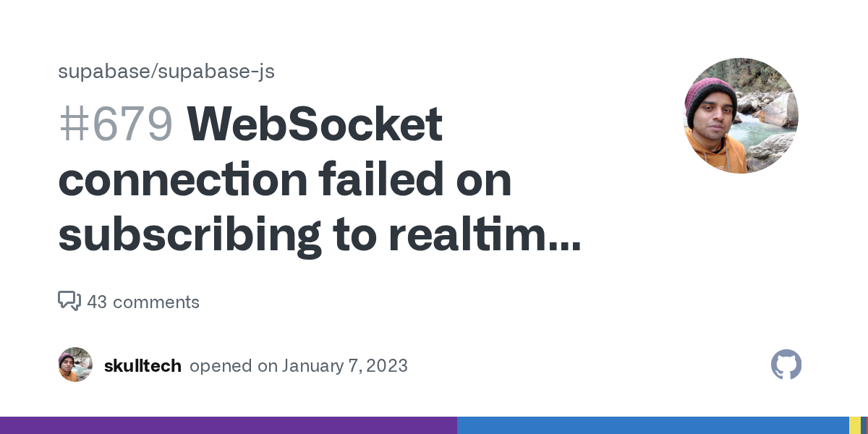Click the January 7, 2023 date
The width and height of the screenshot is (868, 434).
click(344, 366)
